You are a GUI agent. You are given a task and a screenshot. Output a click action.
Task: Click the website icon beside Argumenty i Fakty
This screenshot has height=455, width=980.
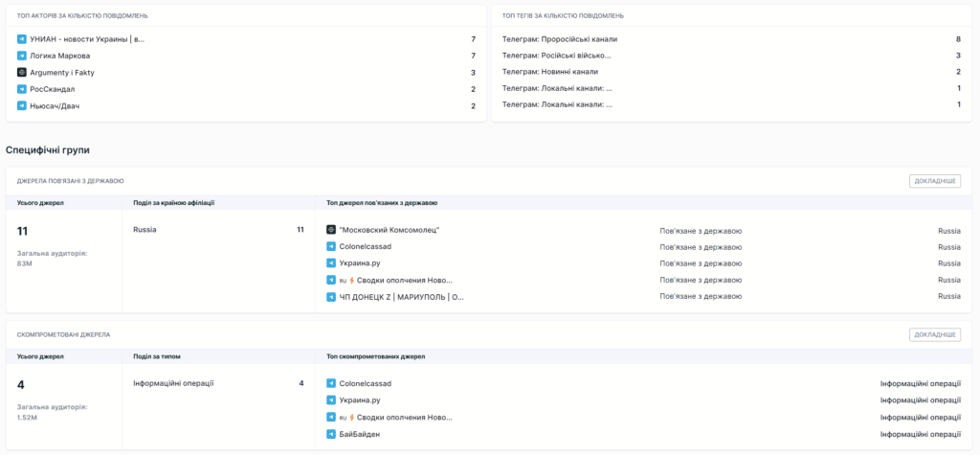22,73
